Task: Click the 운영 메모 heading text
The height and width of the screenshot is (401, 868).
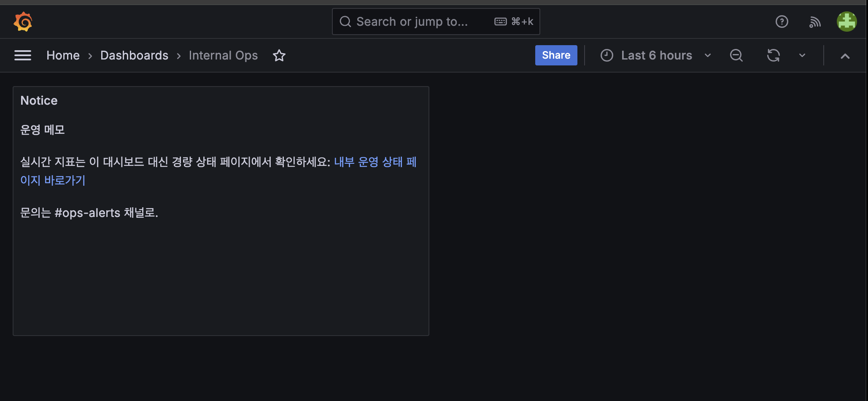Action: pos(43,130)
